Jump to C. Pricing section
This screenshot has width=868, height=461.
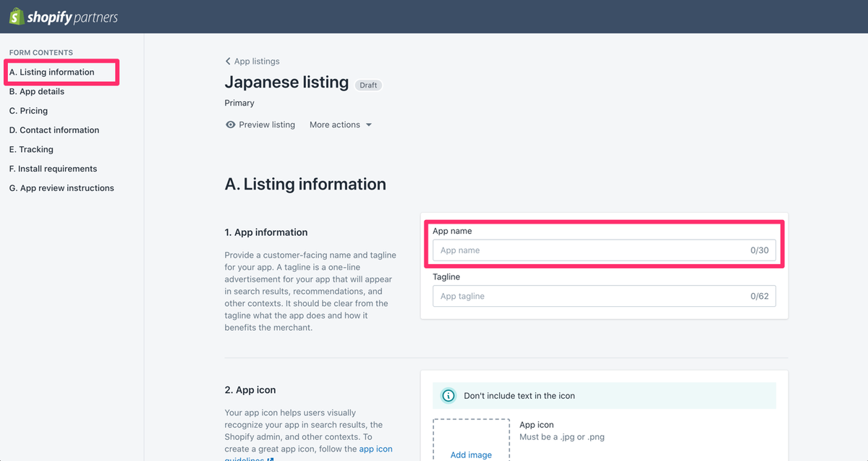click(x=29, y=111)
